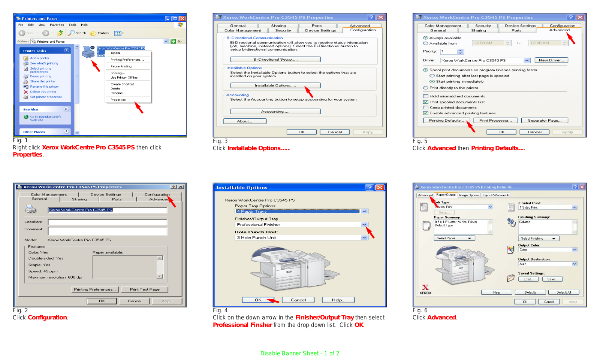Click the See what's printing task icon
The height and width of the screenshot is (364, 600).
pos(26,63)
